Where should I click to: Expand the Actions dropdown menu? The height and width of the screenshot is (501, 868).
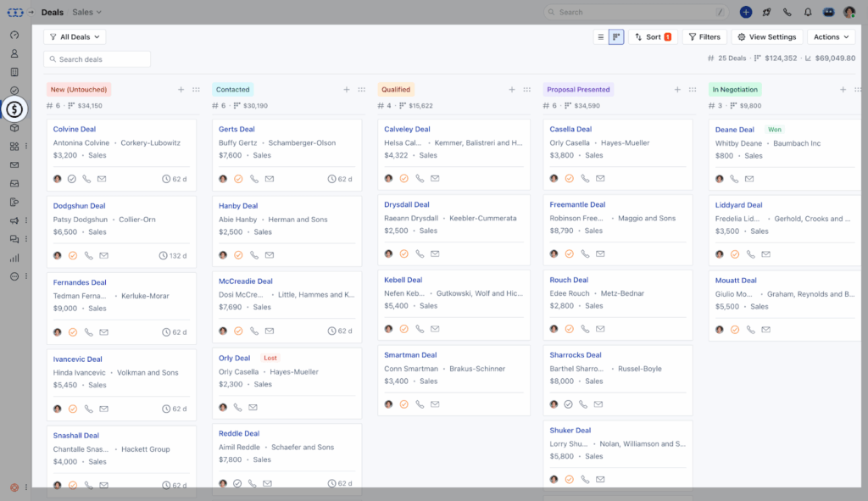click(830, 37)
